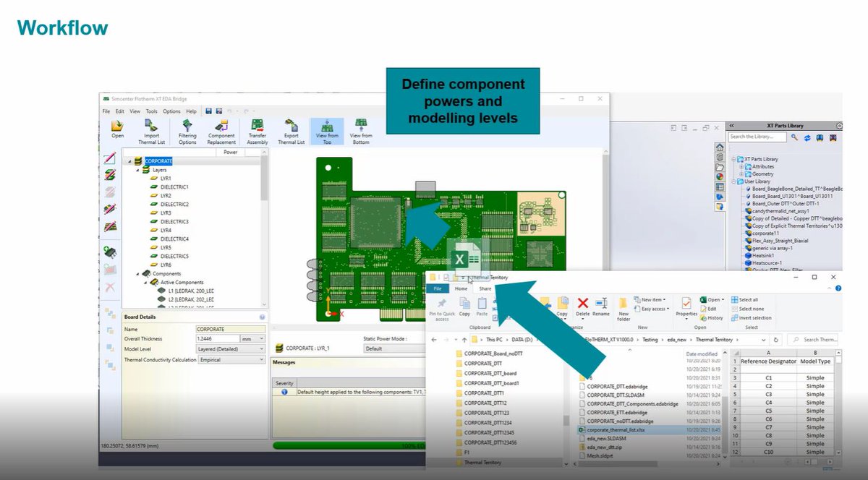Open the Options menu in EDA Bridge
868x480 pixels.
click(x=171, y=111)
